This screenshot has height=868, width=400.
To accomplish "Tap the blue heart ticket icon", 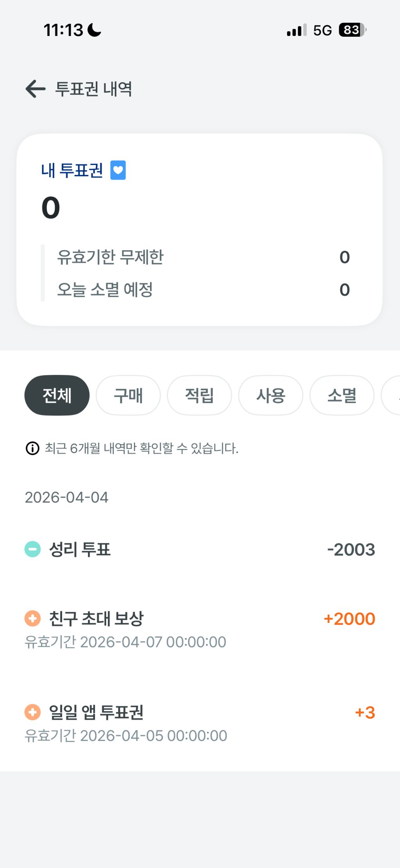I will (118, 170).
